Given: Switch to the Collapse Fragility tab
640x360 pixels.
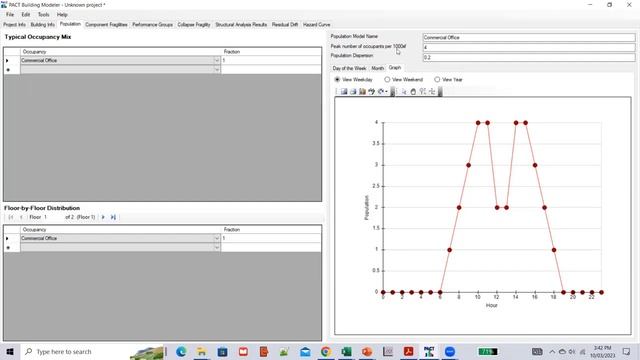Looking at the screenshot, I should pos(194,25).
